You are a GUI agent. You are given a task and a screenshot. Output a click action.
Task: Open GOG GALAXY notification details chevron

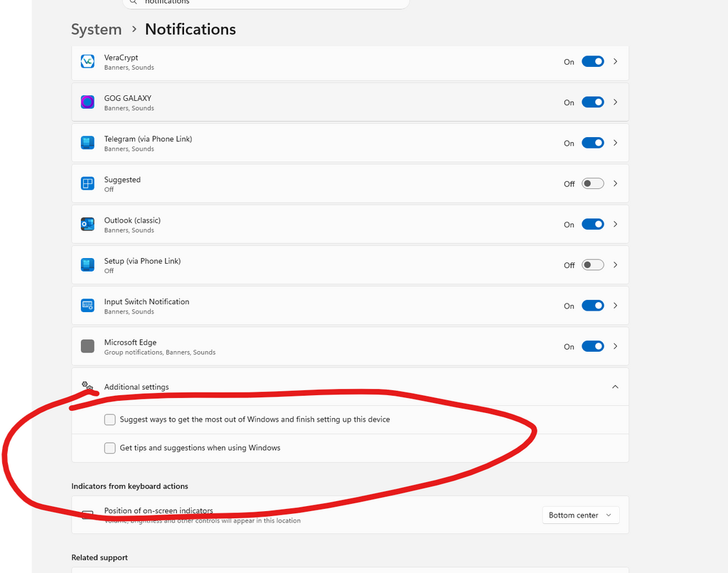coord(615,102)
